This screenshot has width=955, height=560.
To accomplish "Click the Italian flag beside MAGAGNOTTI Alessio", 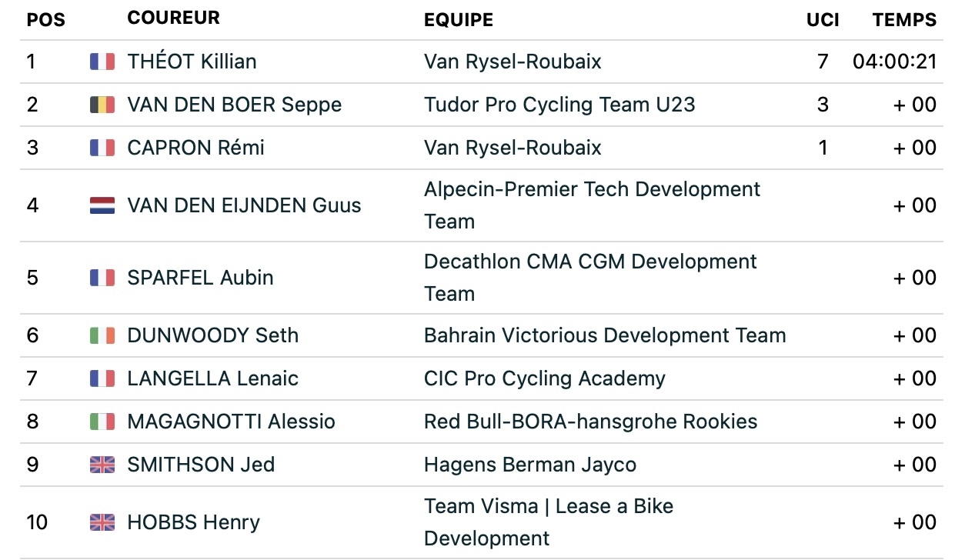I will point(102,422).
